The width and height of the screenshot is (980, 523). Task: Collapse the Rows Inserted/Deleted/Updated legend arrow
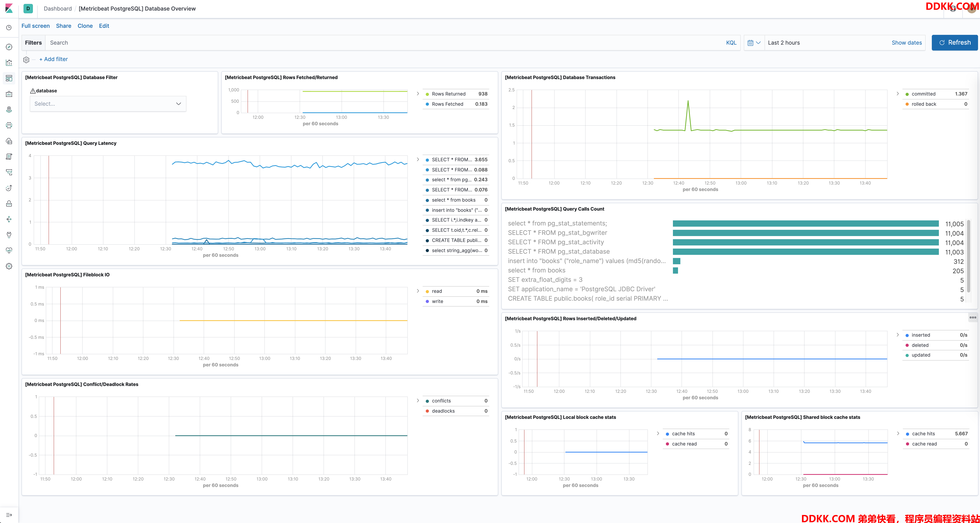pos(897,335)
